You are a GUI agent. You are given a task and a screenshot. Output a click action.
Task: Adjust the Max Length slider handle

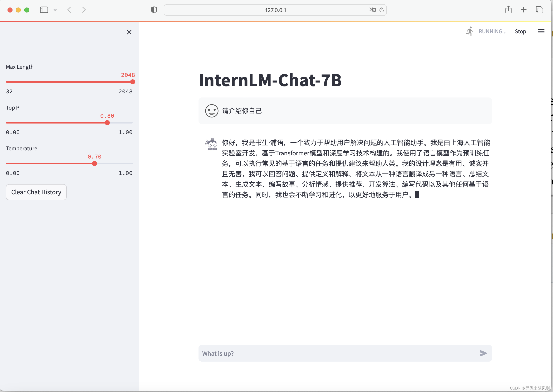[132, 82]
